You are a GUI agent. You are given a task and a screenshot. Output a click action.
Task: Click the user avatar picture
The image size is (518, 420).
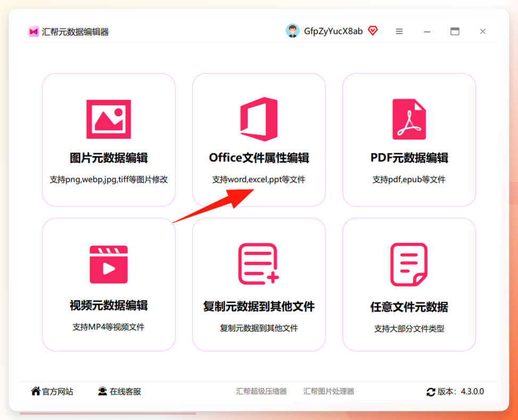pos(293,31)
